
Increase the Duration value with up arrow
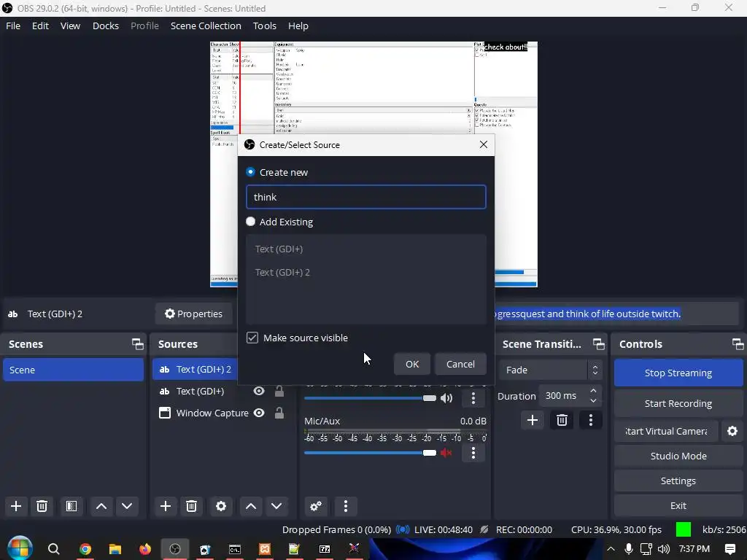(593, 391)
